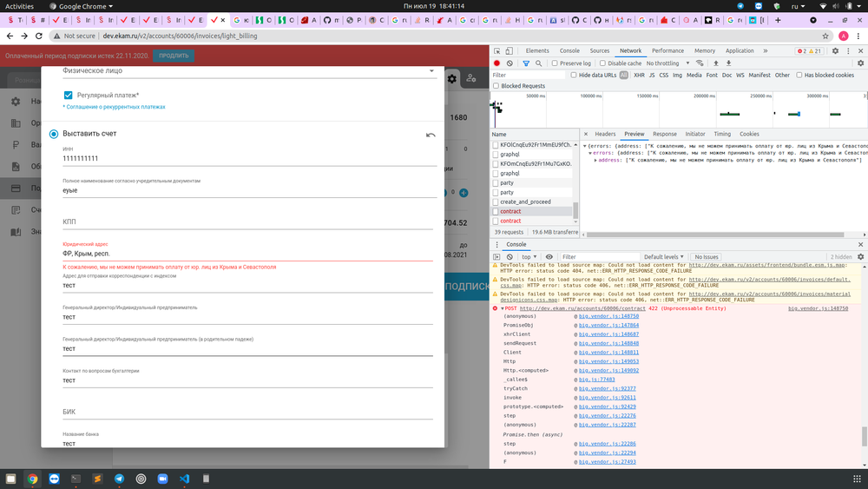
Task: Click the ПРОДЛИТЬ button
Action: coord(174,56)
